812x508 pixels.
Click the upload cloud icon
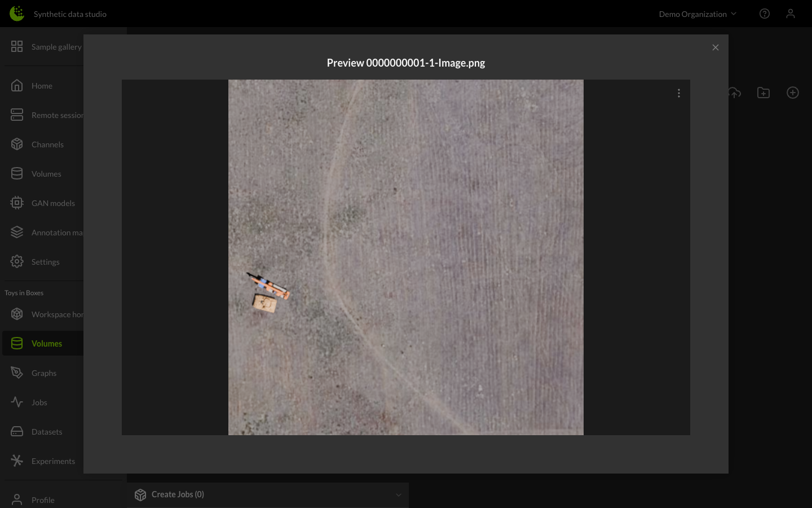pyautogui.click(x=734, y=93)
